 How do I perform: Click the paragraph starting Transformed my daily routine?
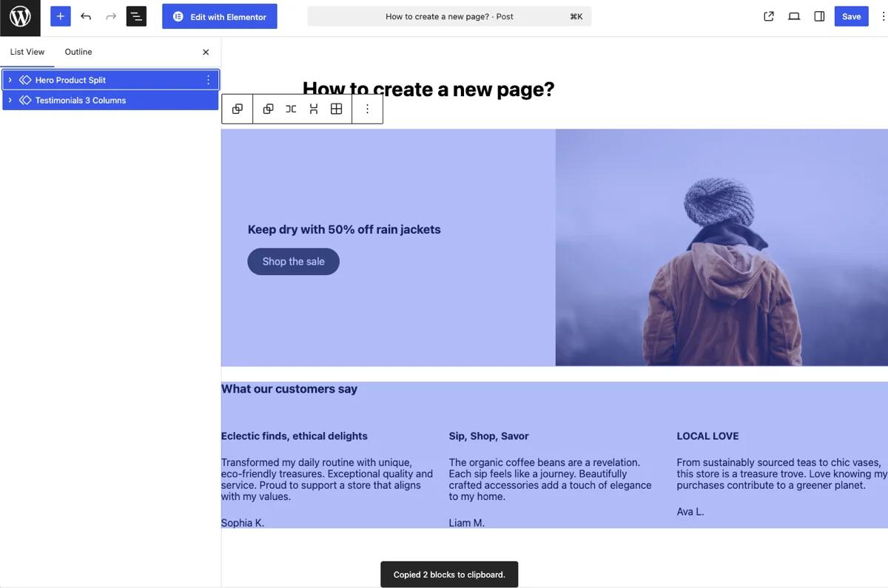tap(327, 479)
